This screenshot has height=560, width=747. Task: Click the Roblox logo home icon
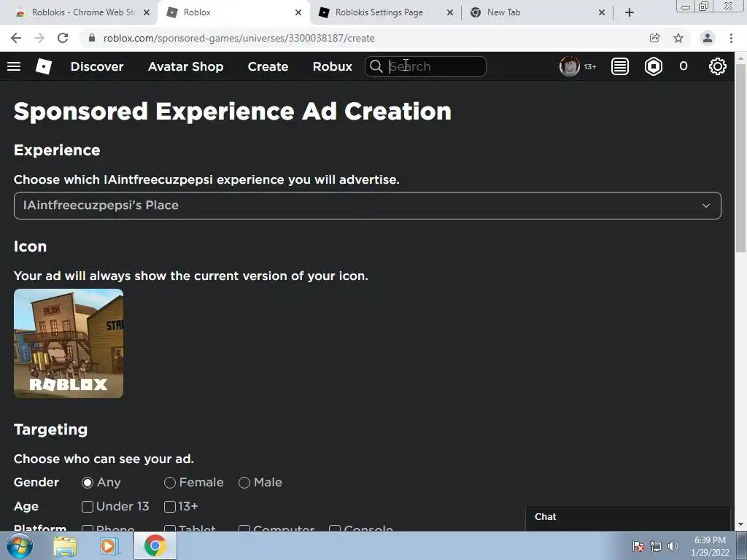click(43, 66)
